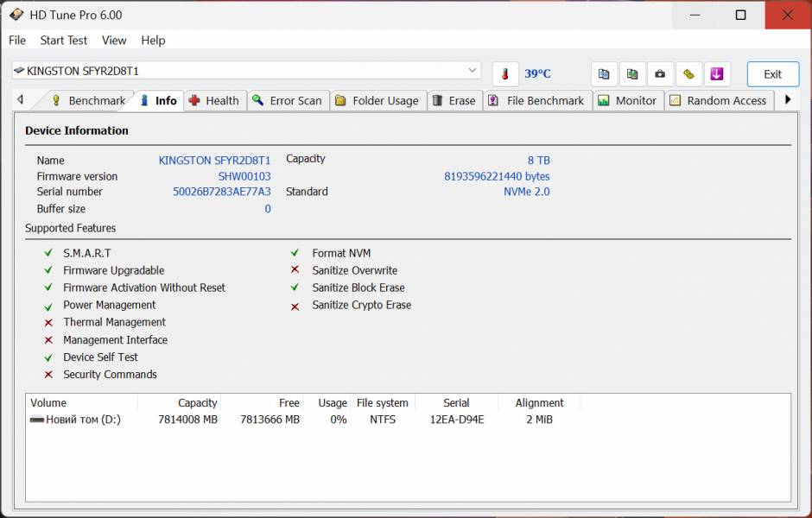Click the copy screenshot to clipboard icon
812x518 pixels.
point(632,74)
